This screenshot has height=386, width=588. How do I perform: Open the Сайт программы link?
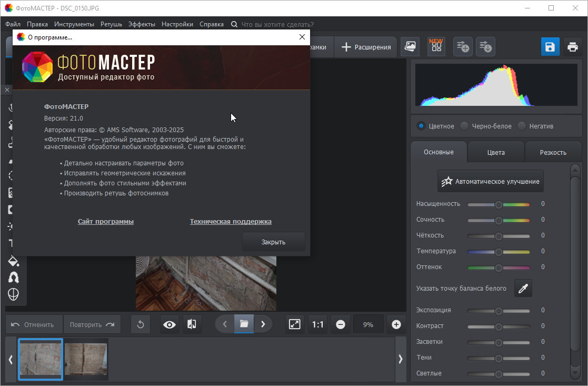pos(106,222)
